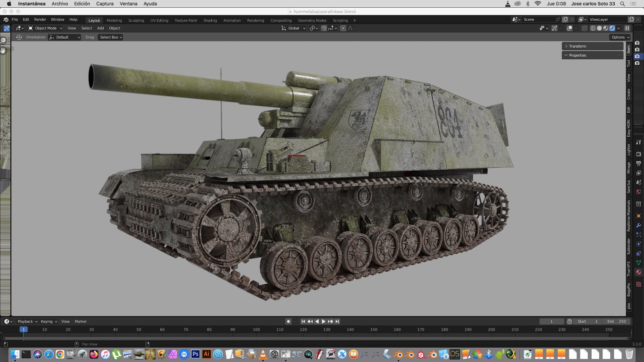Open Playback dropdown in timeline

click(x=27, y=321)
